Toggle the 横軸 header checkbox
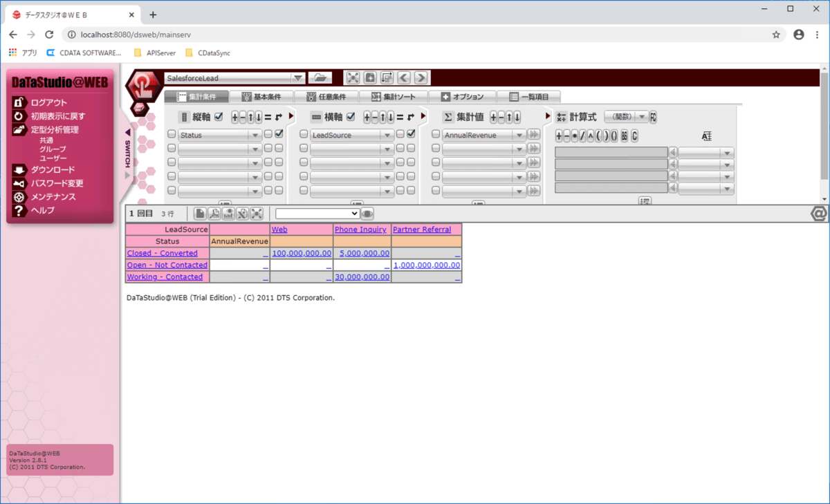The width and height of the screenshot is (830, 504). [x=351, y=116]
